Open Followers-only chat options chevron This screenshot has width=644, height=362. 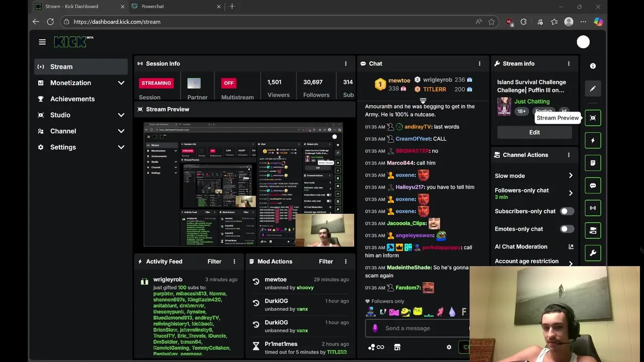(571, 193)
